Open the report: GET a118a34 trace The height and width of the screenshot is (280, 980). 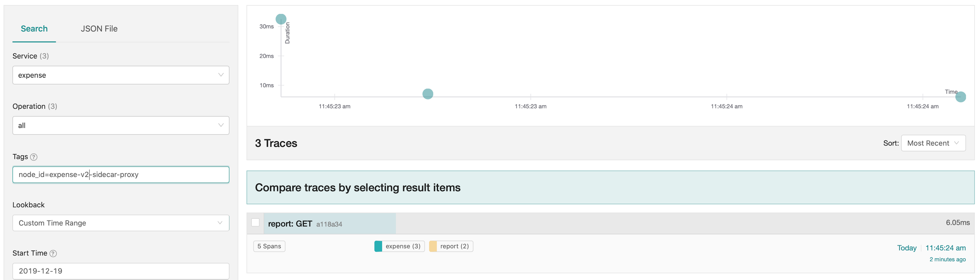tap(305, 224)
